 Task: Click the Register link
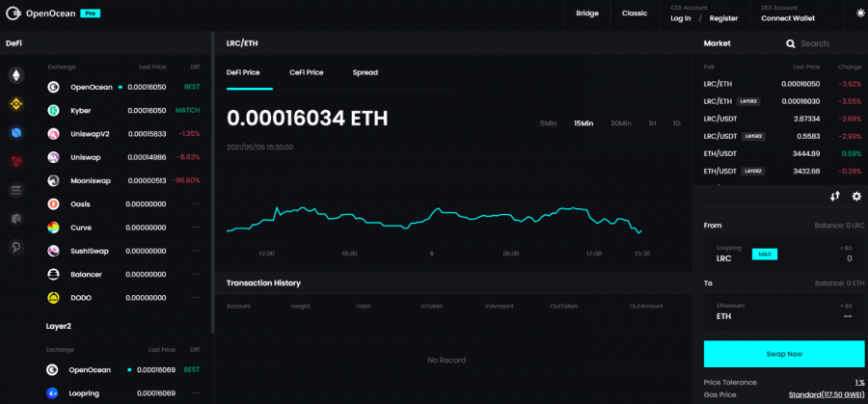pyautogui.click(x=723, y=18)
